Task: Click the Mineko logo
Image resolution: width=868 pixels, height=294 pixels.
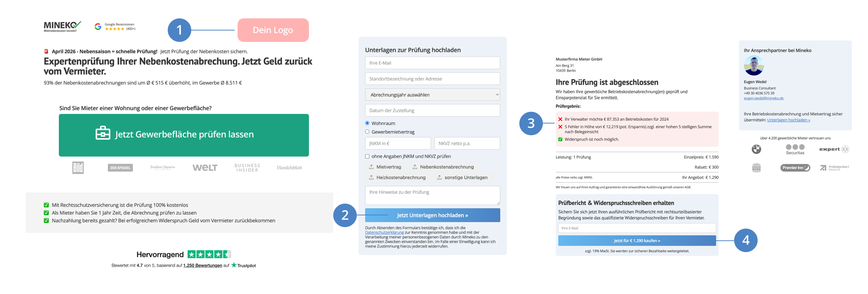Action: coord(63,26)
